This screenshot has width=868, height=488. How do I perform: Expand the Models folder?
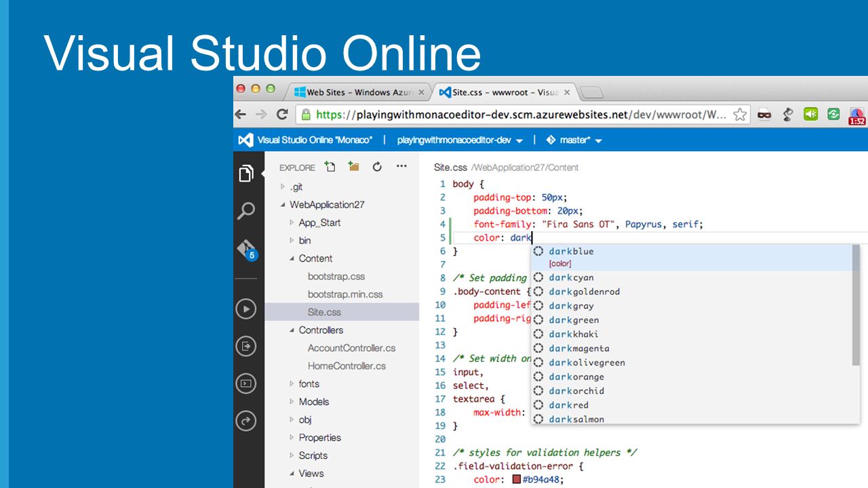pos(292,401)
